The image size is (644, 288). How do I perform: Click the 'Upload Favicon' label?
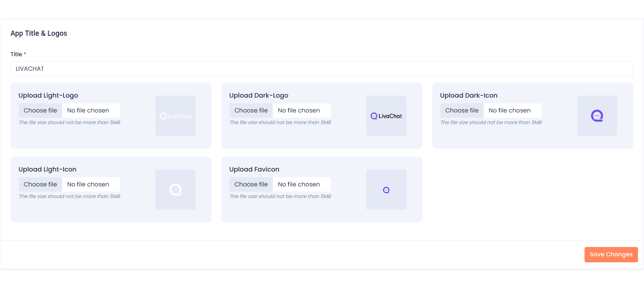coord(254,170)
